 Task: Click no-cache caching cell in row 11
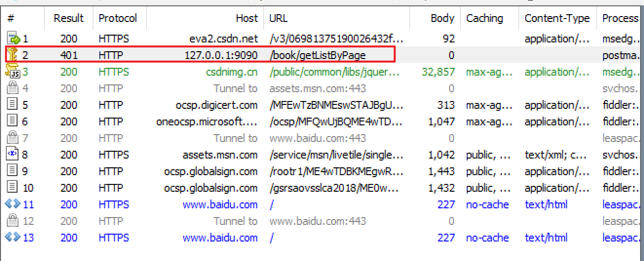pos(487,204)
